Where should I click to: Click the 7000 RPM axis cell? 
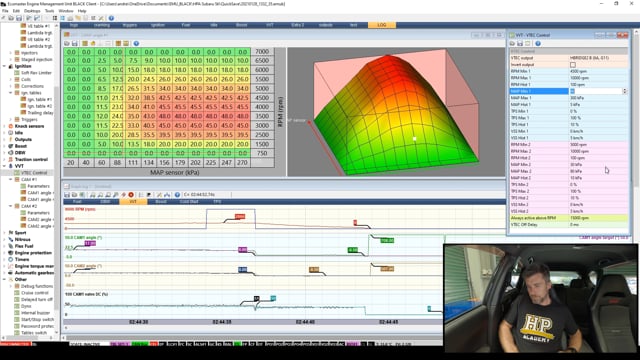(x=262, y=51)
